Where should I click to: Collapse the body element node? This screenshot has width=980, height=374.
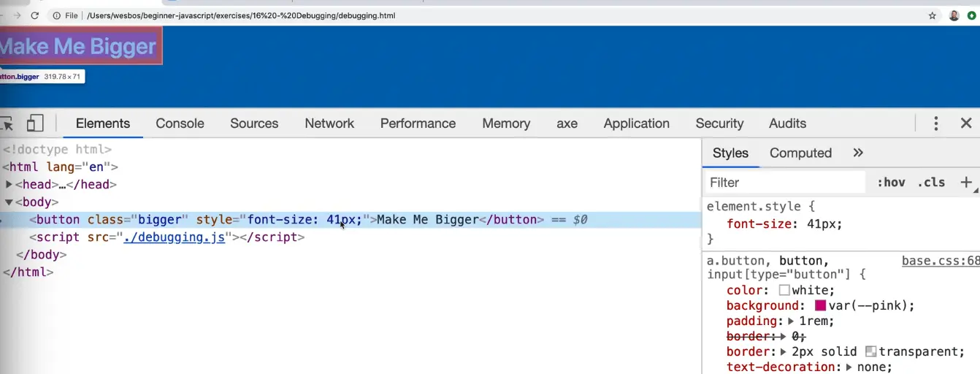9,202
